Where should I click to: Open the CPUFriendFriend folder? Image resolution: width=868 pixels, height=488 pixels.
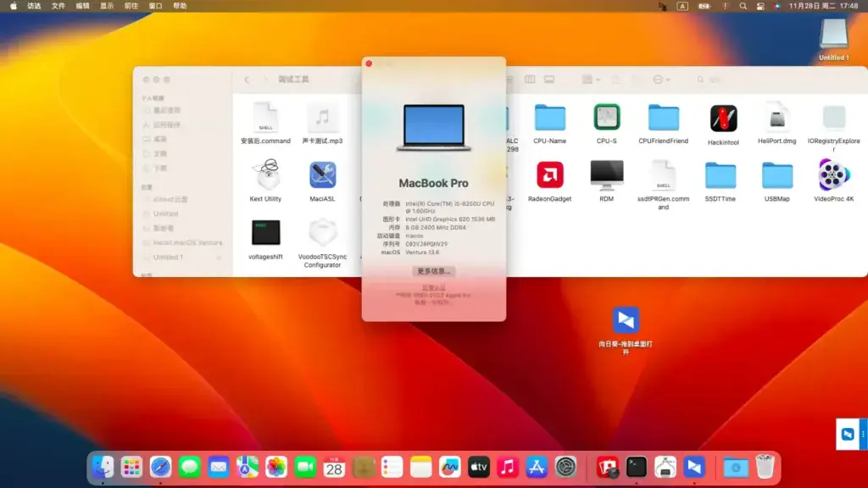(x=663, y=117)
